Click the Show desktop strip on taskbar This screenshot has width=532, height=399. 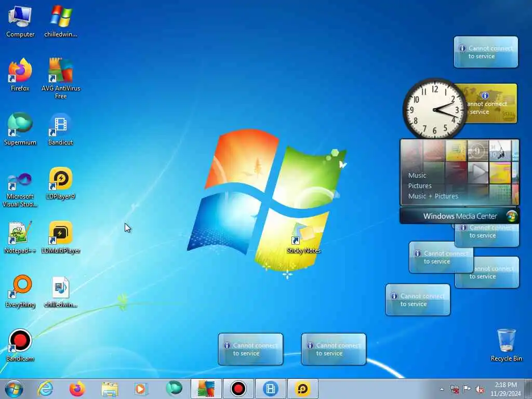click(528, 389)
